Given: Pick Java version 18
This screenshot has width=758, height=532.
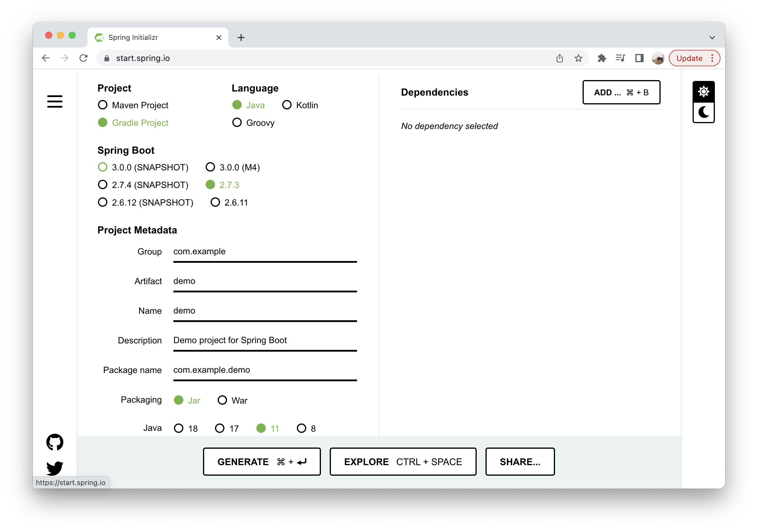Looking at the screenshot, I should pos(186,428).
